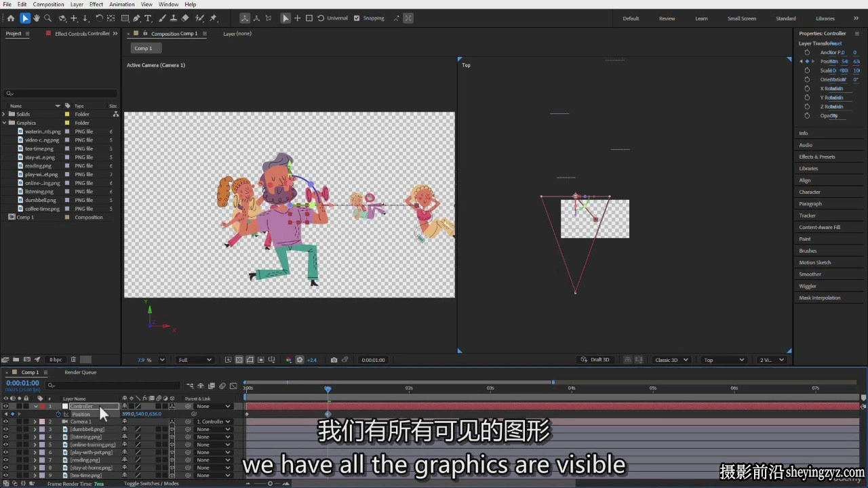Switch to the Learn workspace

(701, 18)
